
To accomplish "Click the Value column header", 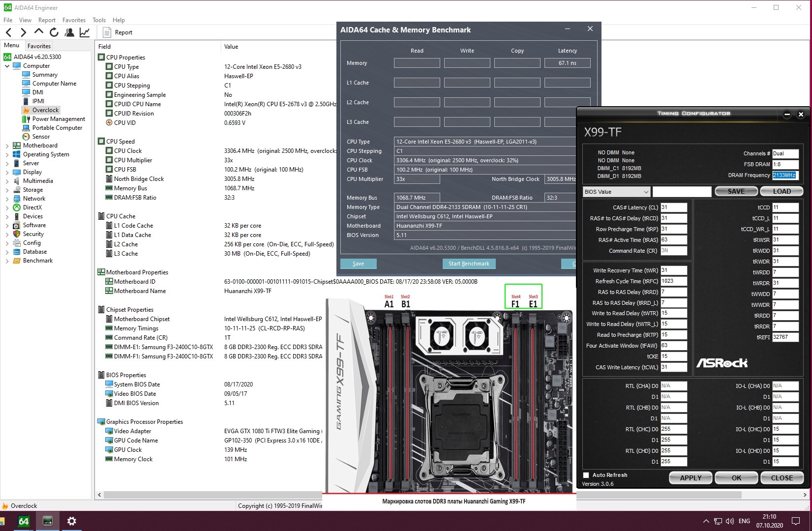I will (231, 47).
